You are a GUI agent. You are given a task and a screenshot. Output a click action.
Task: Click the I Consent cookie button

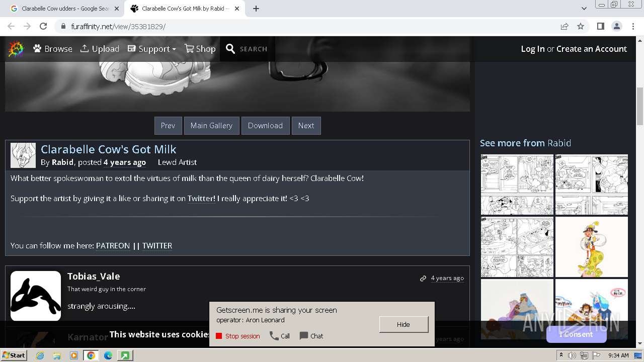577,334
